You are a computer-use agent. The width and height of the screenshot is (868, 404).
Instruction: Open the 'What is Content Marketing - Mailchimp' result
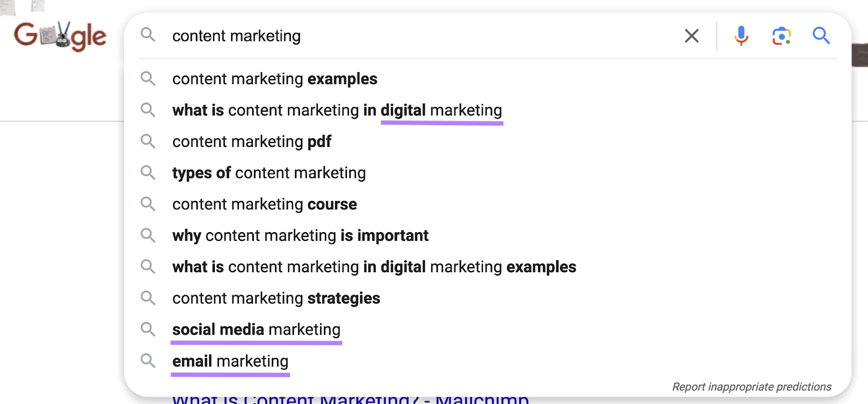tap(350, 400)
